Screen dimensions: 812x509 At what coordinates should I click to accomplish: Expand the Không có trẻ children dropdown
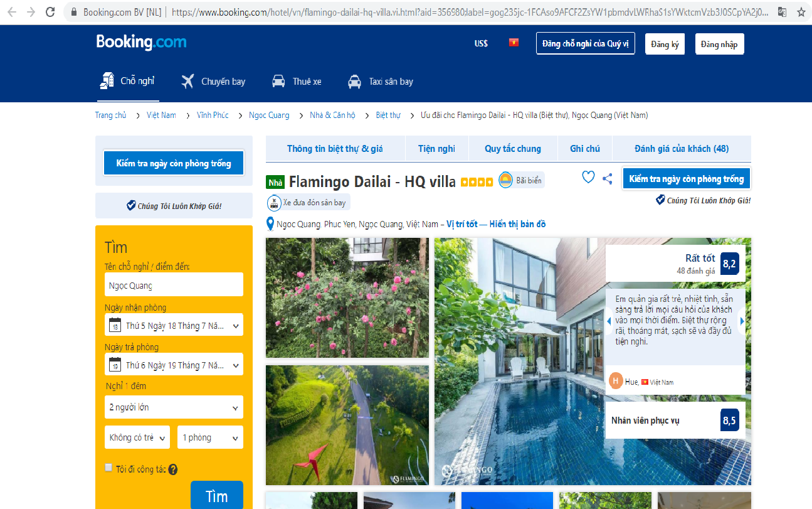(x=137, y=437)
